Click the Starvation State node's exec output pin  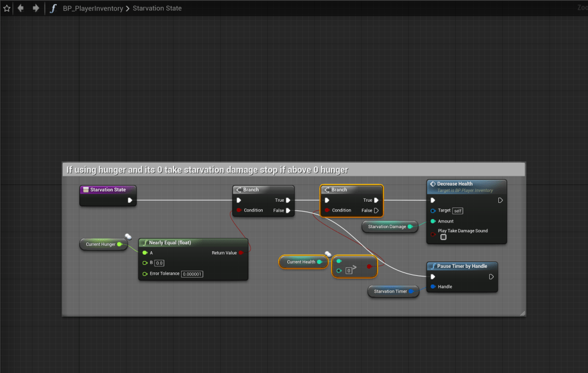130,200
